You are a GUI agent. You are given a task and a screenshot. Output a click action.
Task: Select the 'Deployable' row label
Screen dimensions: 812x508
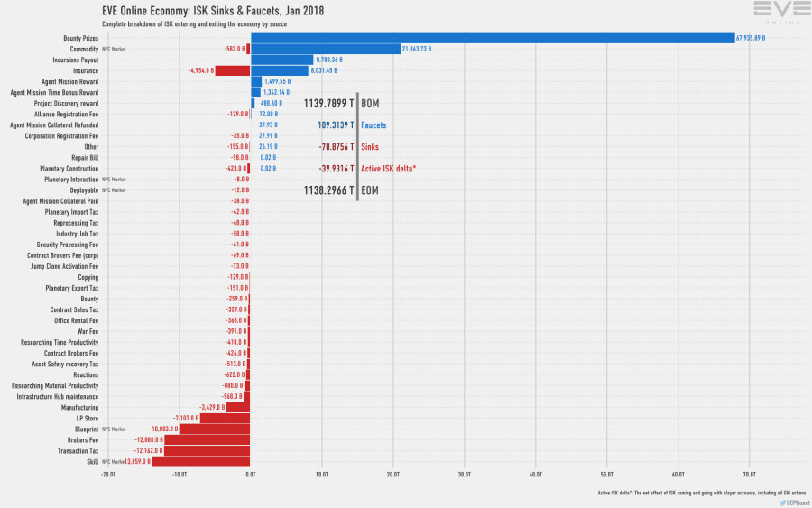coord(84,190)
